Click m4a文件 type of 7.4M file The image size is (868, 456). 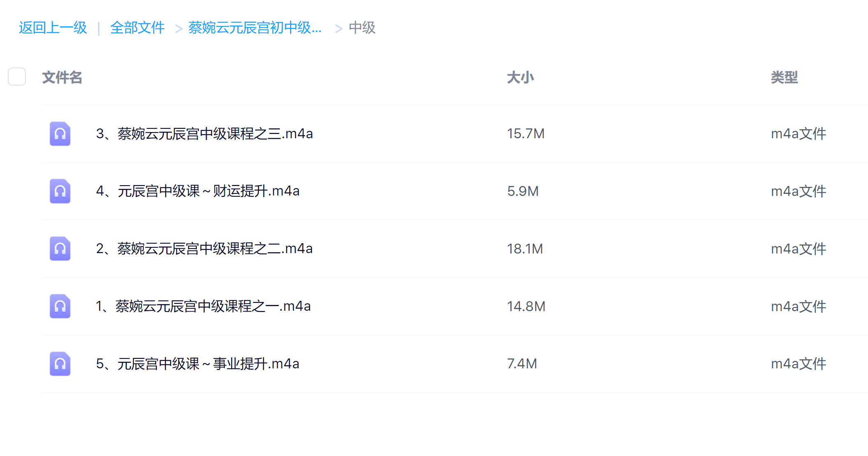pos(798,364)
